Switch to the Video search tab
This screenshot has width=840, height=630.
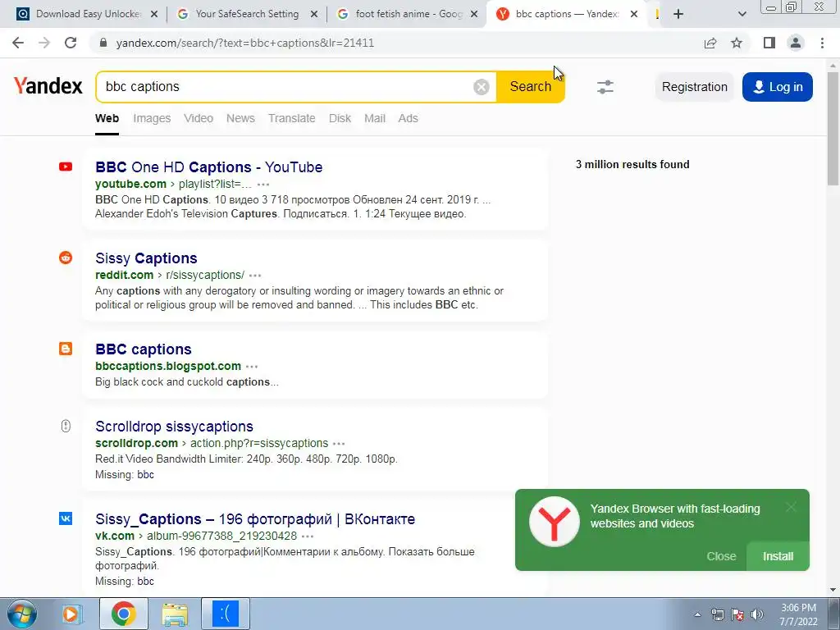(x=199, y=118)
